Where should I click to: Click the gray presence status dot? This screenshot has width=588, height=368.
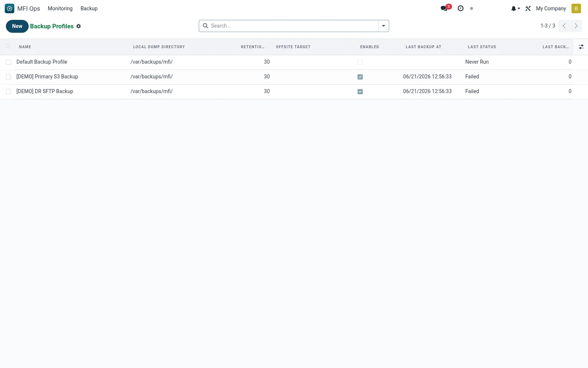coord(472,8)
